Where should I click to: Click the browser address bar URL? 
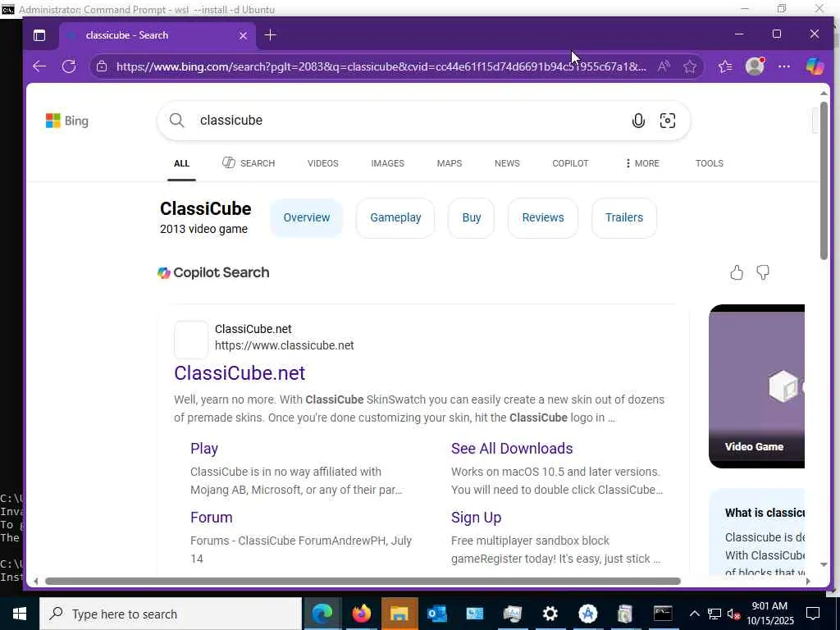[x=381, y=66]
